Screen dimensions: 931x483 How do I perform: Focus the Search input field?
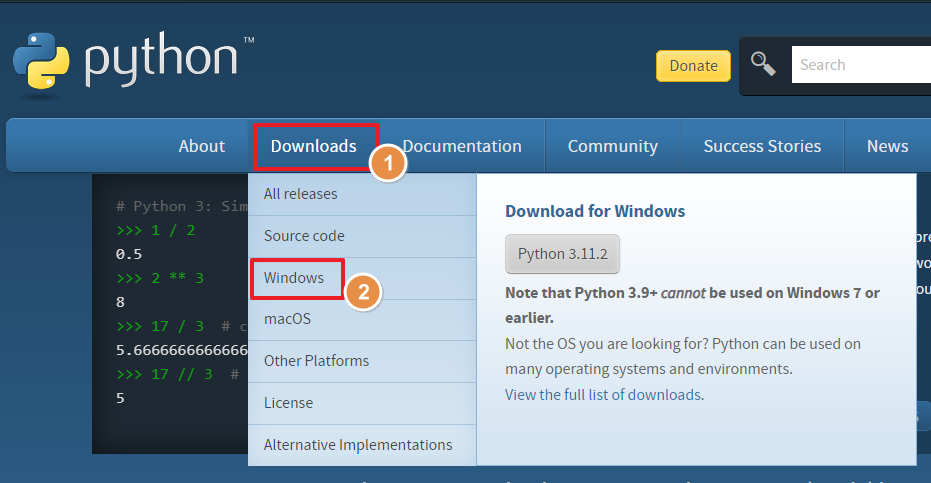pos(861,65)
